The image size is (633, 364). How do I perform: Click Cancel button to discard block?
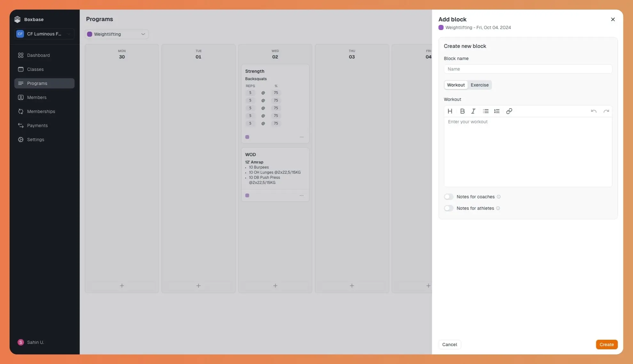pyautogui.click(x=449, y=345)
